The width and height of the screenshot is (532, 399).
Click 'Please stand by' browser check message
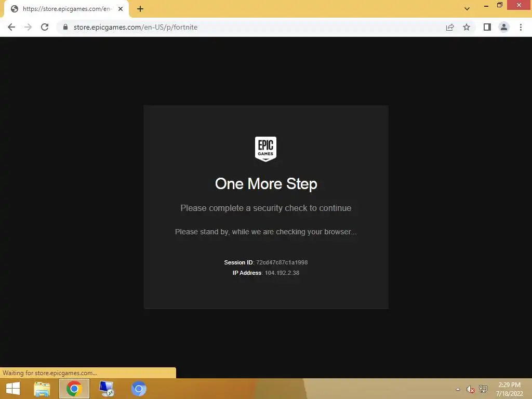265,232
